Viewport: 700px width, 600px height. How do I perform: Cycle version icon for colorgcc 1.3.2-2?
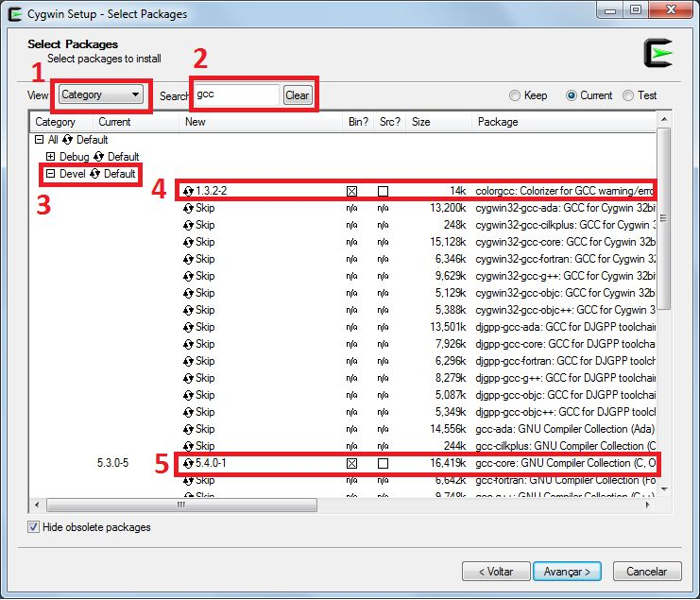[x=188, y=191]
